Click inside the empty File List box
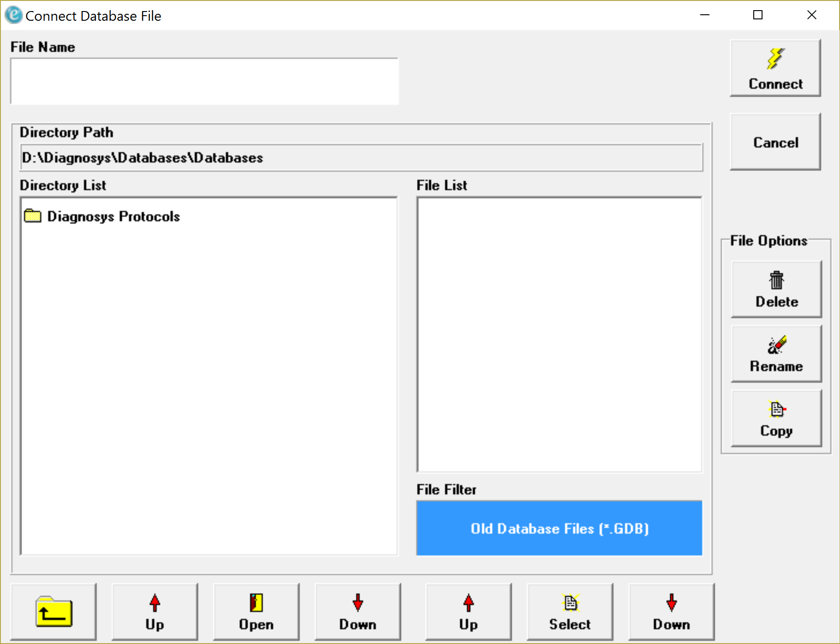840x644 pixels. click(x=559, y=335)
